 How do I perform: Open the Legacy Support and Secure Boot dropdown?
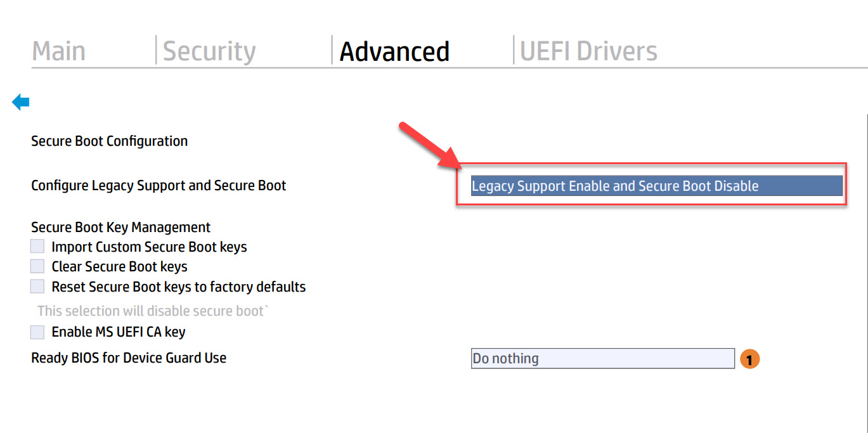[656, 186]
